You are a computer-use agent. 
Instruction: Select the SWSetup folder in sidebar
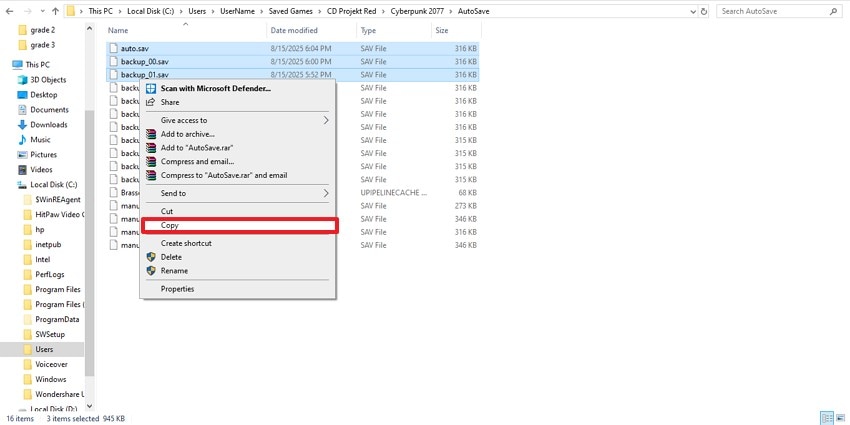click(50, 334)
